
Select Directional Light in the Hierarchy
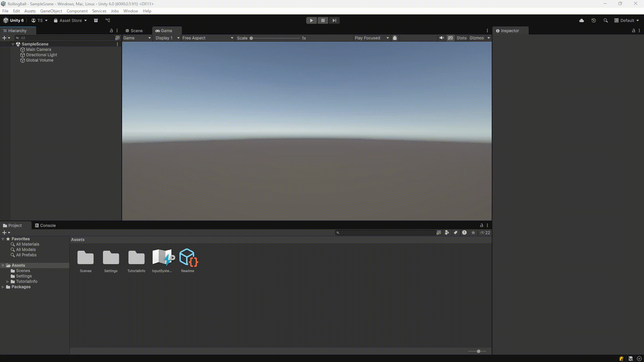pyautogui.click(x=42, y=55)
